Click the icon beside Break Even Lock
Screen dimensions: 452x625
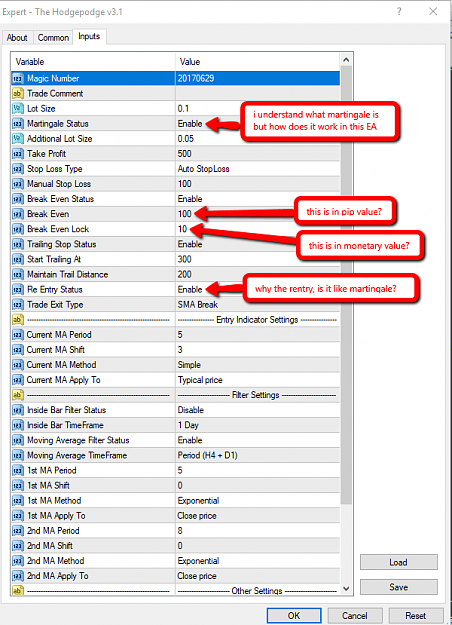(x=18, y=229)
